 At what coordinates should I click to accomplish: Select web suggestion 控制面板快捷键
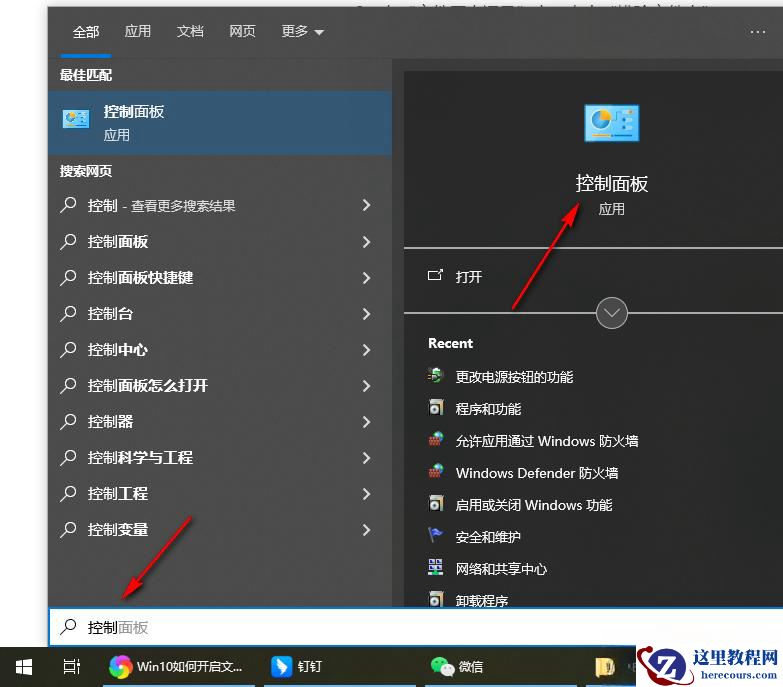[220, 278]
